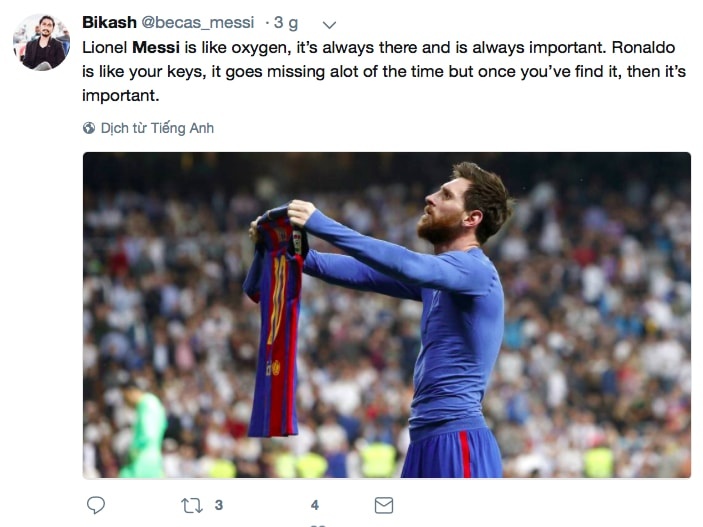This screenshot has width=703, height=527.
Task: Click the globe icon beside translation label
Action: pos(89,128)
